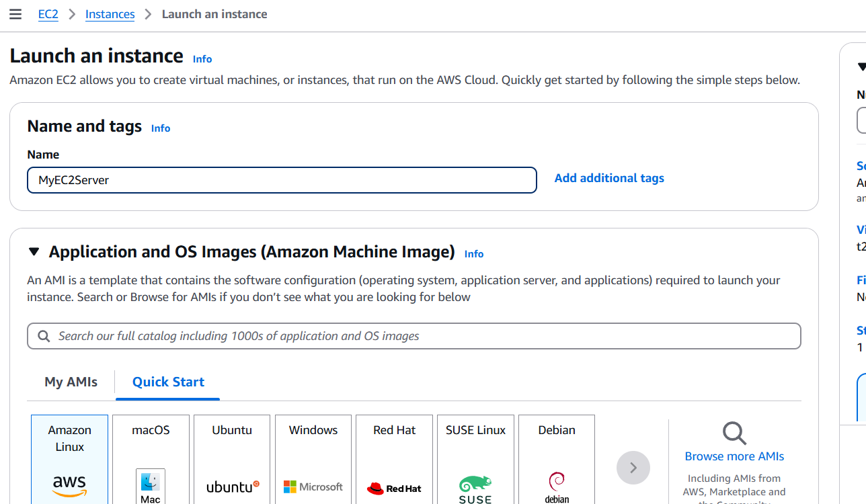Select the Red Hat AMI tile
Image resolution: width=866 pixels, height=504 pixels.
point(394,460)
